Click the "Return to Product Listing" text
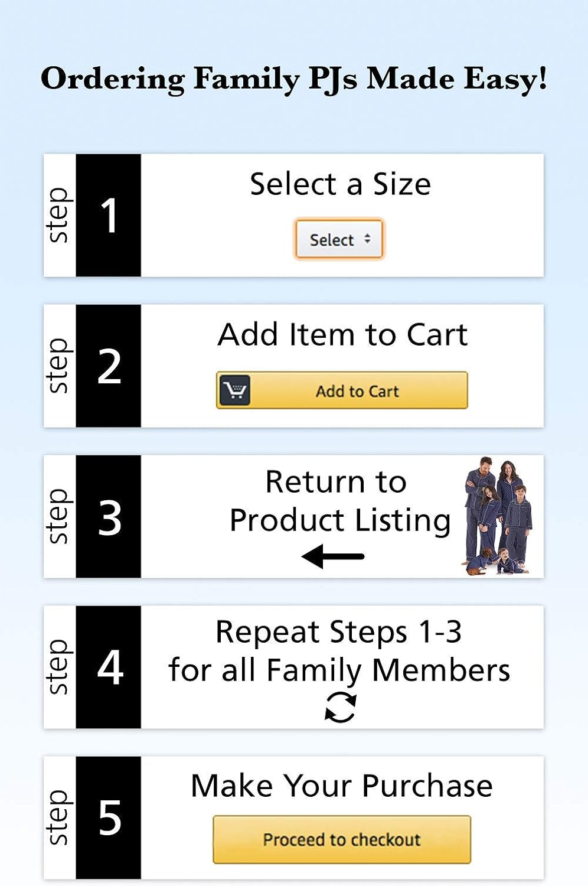The image size is (588, 886). point(339,501)
